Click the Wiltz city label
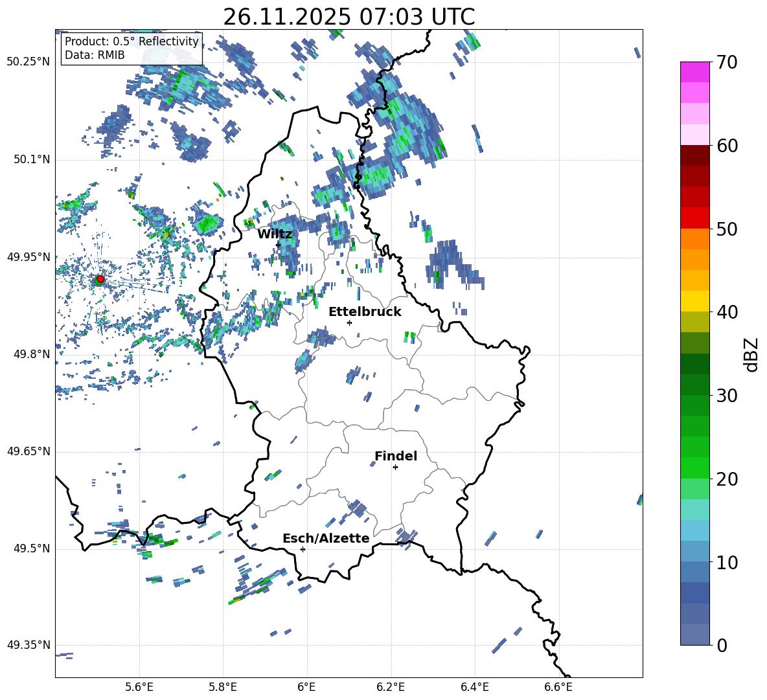This screenshot has height=700, width=767. 275,234
